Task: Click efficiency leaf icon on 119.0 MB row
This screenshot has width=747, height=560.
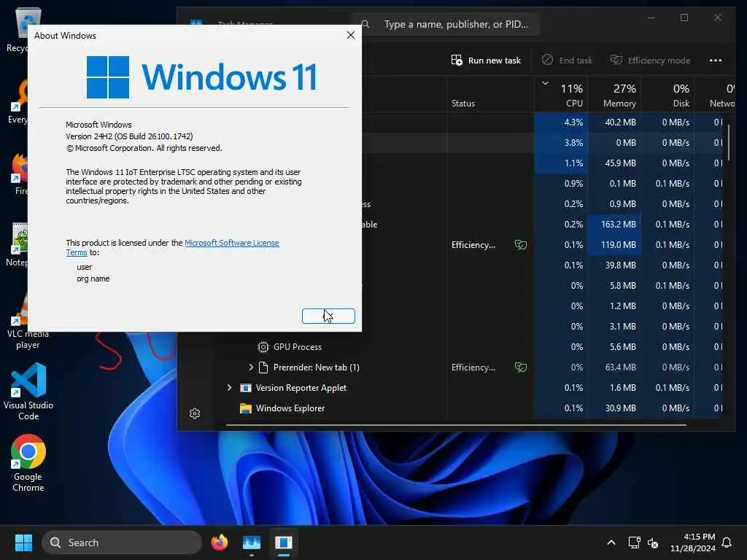Action: pyautogui.click(x=521, y=245)
